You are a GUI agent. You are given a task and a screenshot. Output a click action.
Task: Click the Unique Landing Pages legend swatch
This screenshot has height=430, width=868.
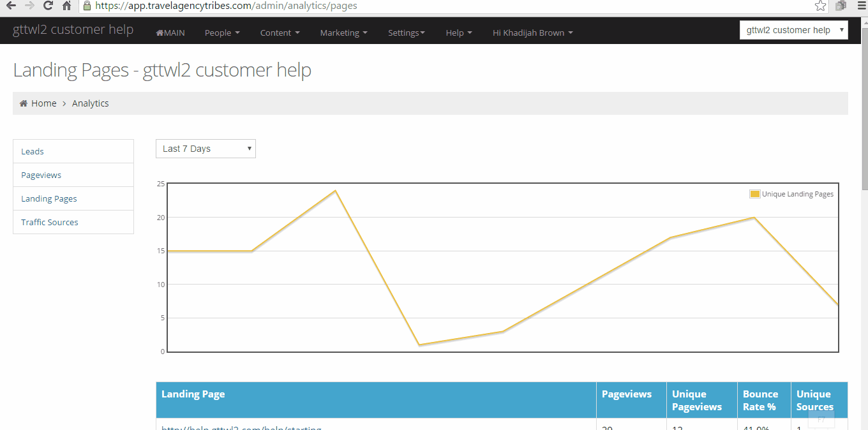[755, 194]
